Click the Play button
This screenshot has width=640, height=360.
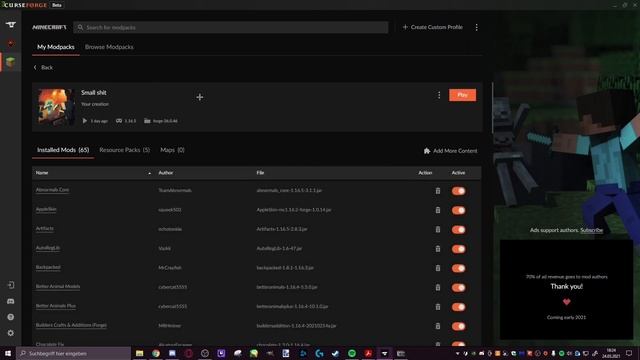tap(462, 95)
